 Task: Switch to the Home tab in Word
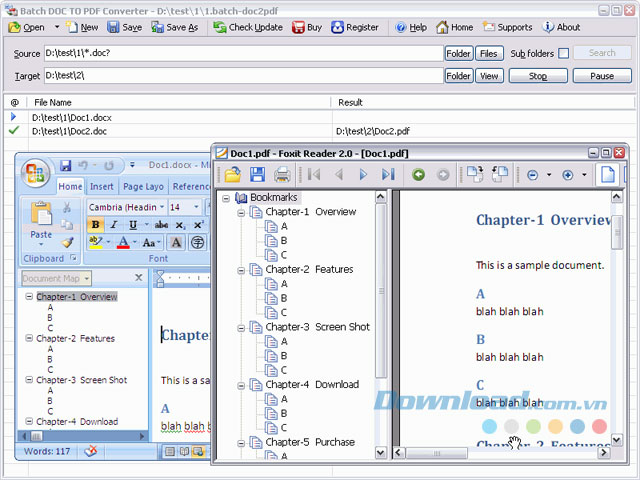[x=70, y=187]
